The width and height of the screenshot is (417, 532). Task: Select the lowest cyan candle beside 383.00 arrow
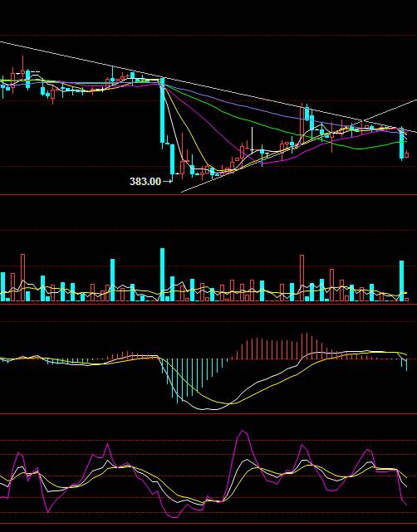[172, 159]
